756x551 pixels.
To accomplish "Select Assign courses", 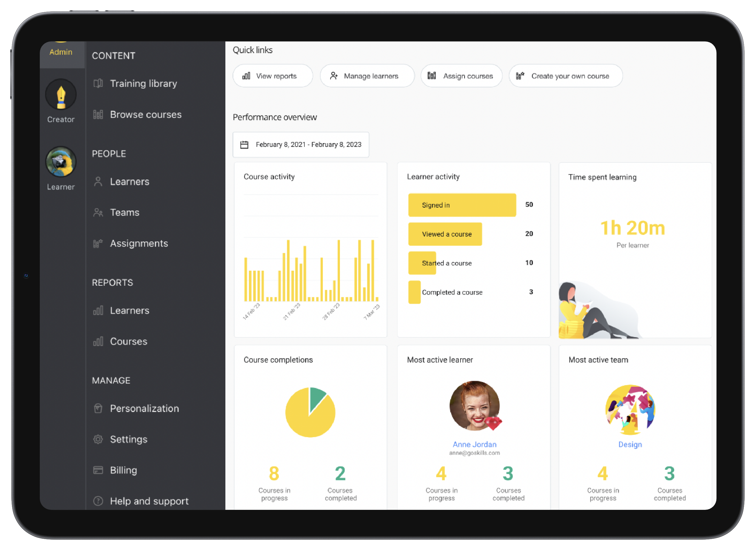I will click(x=461, y=76).
